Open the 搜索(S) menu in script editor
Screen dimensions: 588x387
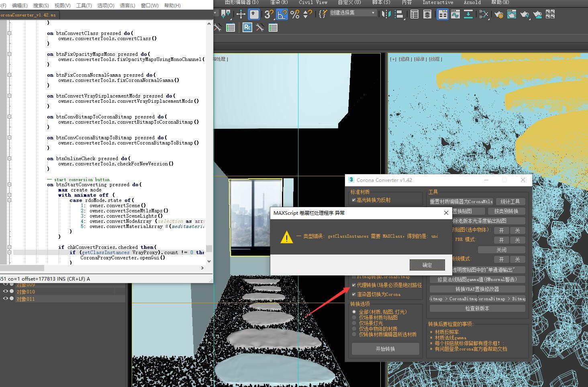41,5
